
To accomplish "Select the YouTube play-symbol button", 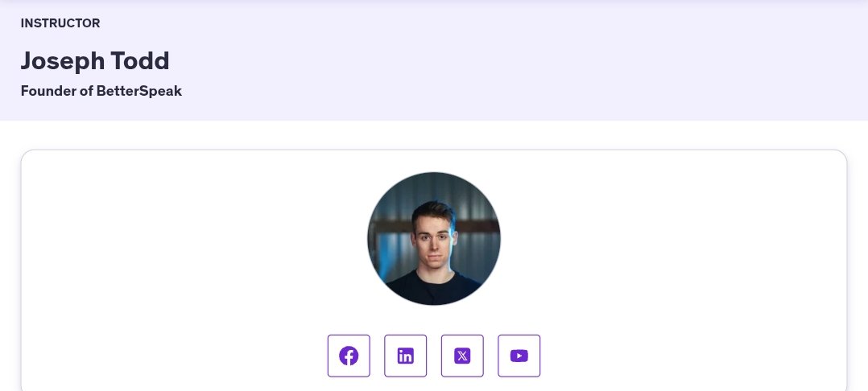I will (519, 356).
